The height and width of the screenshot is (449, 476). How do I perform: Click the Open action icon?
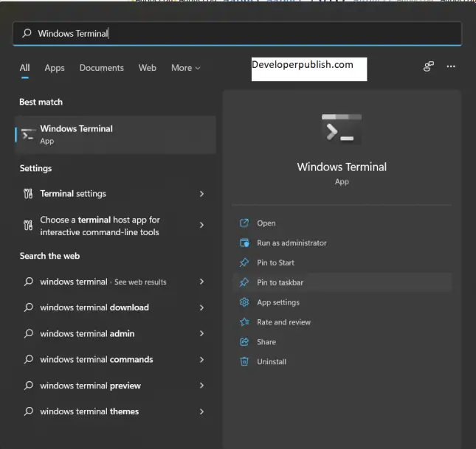coord(244,223)
